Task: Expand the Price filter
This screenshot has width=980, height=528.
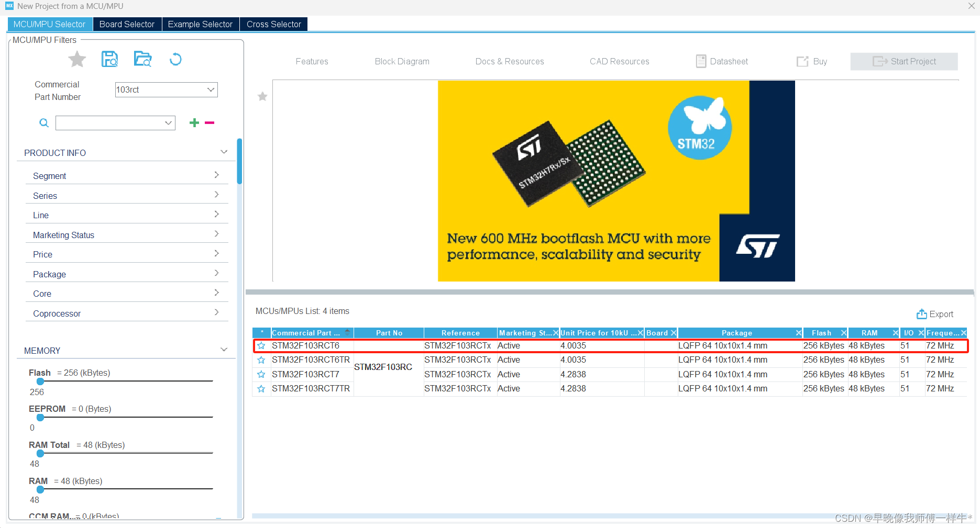Action: [x=217, y=254]
